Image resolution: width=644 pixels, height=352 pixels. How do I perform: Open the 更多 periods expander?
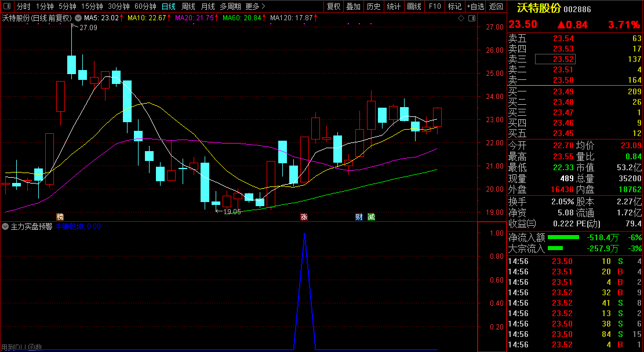(x=255, y=6)
